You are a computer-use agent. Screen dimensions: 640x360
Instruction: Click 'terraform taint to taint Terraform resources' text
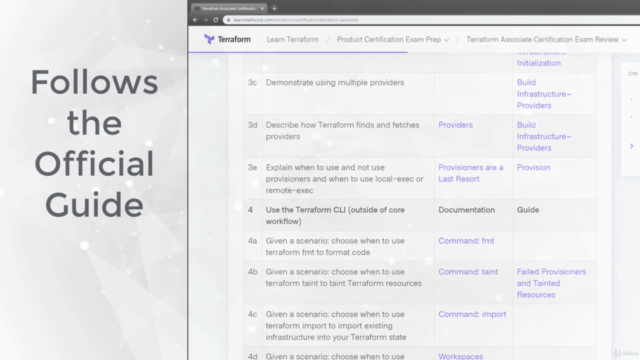[x=343, y=283]
